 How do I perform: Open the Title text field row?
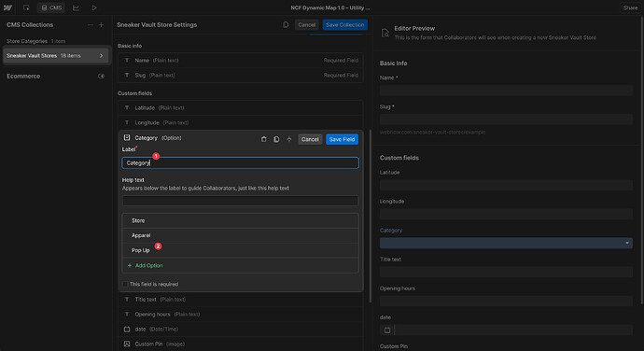240,300
